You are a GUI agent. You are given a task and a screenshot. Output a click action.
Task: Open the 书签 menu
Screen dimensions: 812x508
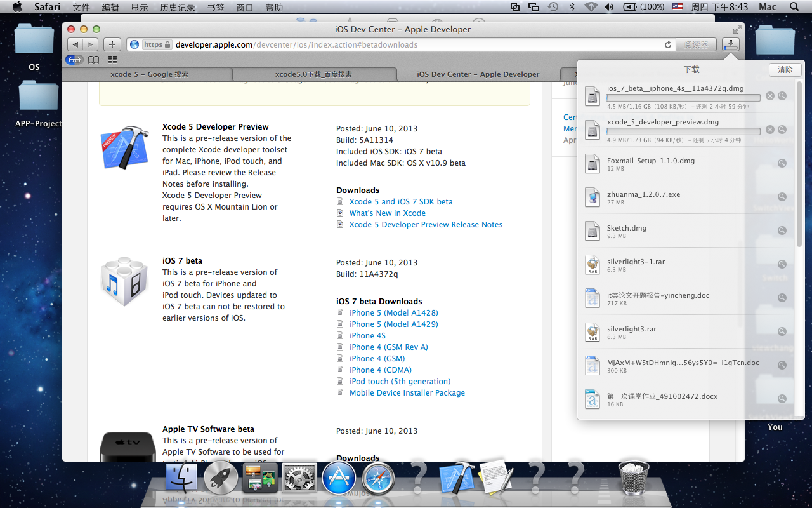pyautogui.click(x=216, y=7)
